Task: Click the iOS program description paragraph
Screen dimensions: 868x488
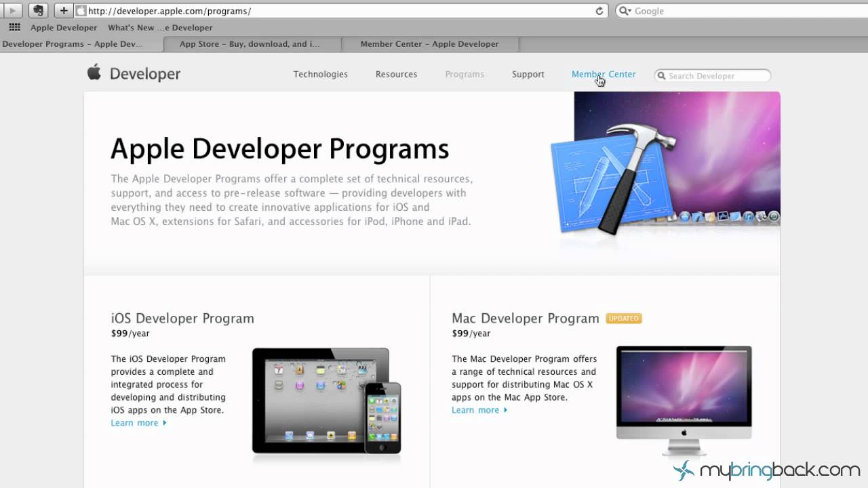Action: 168,384
